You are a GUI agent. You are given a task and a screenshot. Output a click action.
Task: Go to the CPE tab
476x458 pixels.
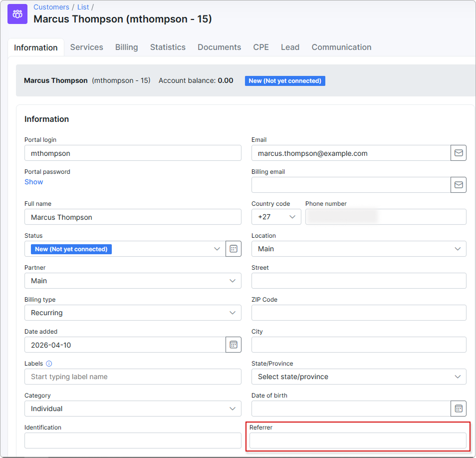click(x=261, y=47)
